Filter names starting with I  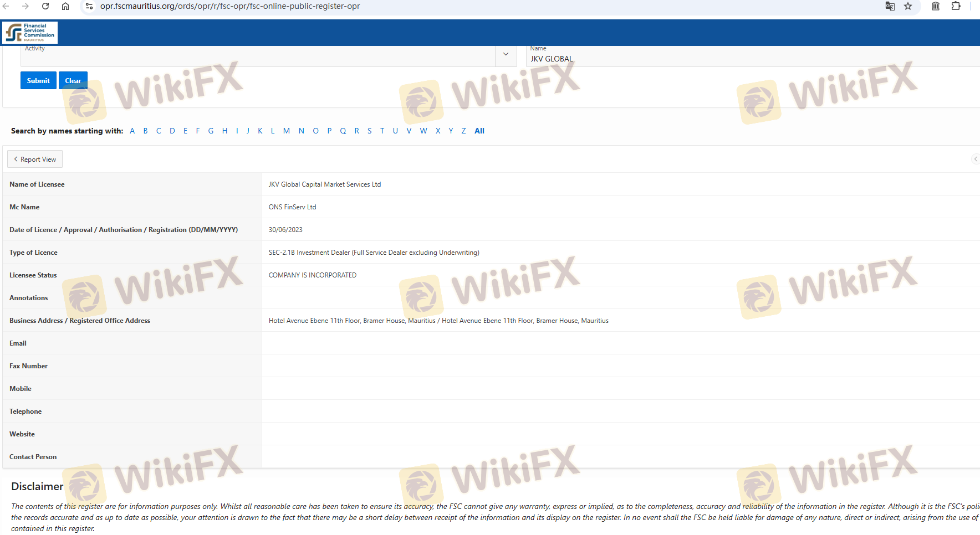coord(237,131)
